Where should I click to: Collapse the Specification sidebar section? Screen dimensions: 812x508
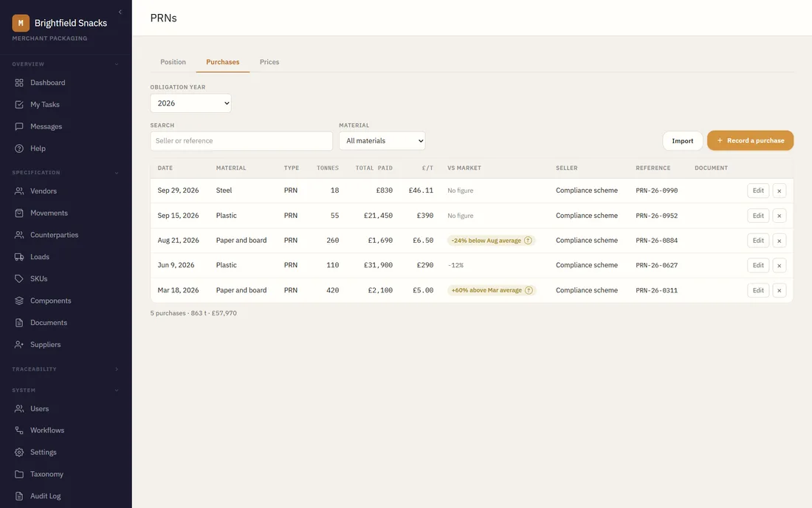pos(117,173)
